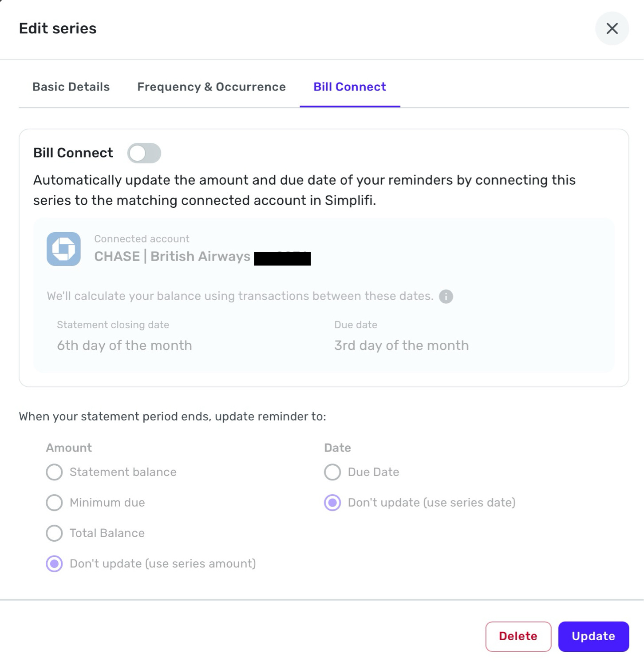644x666 pixels.
Task: Select the Due Date radio option
Action: coord(332,472)
